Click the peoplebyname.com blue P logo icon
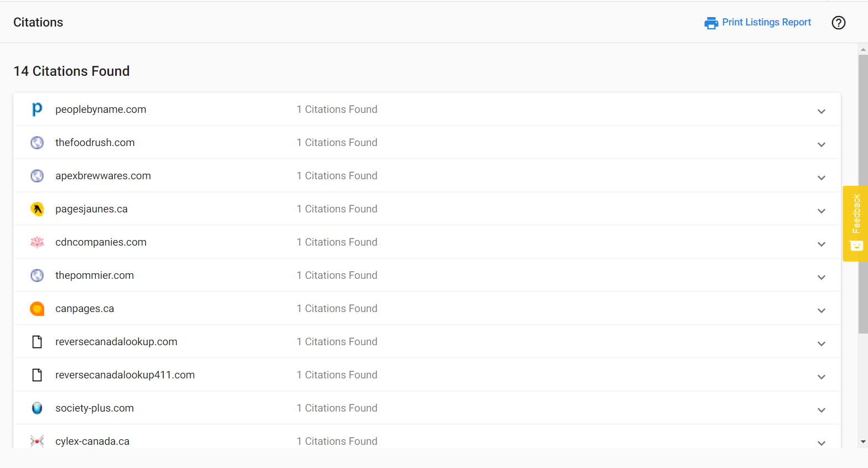Screen dimensions: 868x468 tap(37, 110)
